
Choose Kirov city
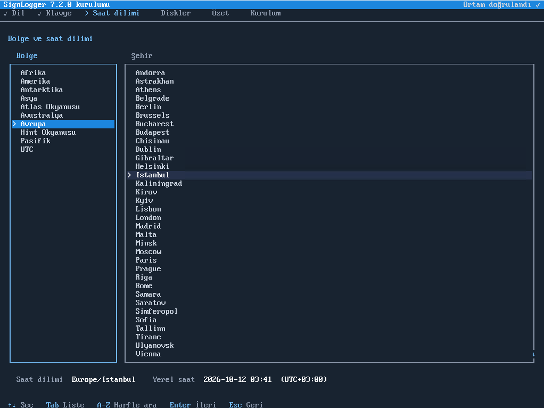pos(330,192)
